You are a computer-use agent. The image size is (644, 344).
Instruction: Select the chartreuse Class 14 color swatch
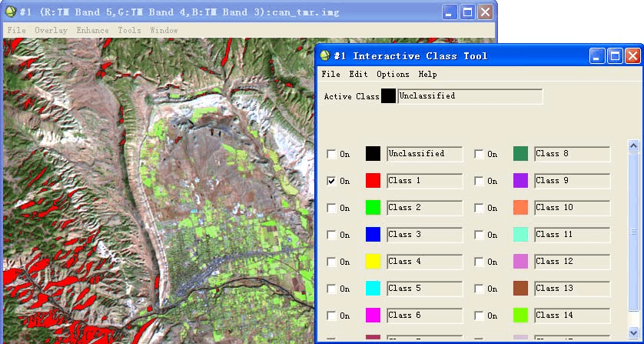click(x=520, y=316)
